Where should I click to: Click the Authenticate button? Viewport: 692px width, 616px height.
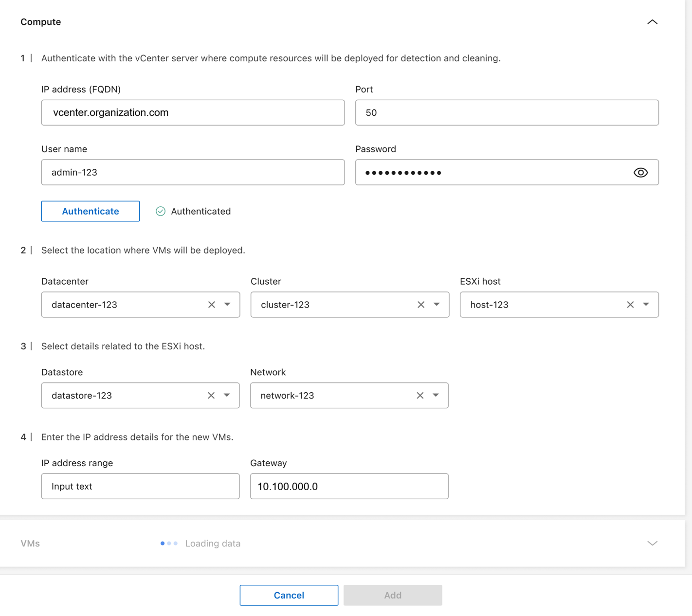[x=90, y=211]
